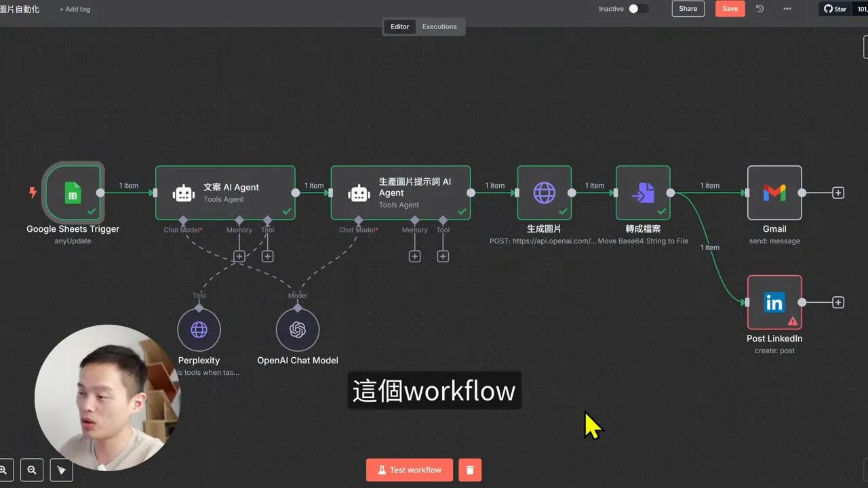This screenshot has height=488, width=868.
Task: Add Memory to the 文案 AI Agent
Action: pos(239,256)
